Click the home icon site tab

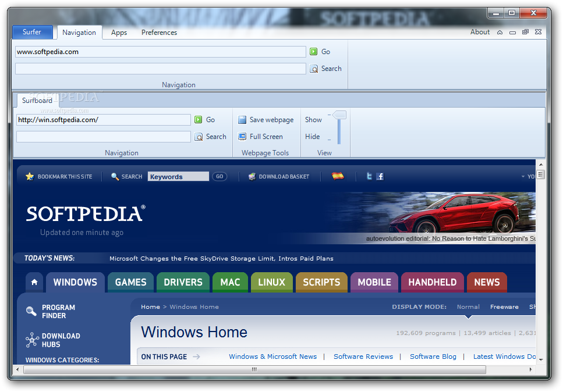(34, 282)
